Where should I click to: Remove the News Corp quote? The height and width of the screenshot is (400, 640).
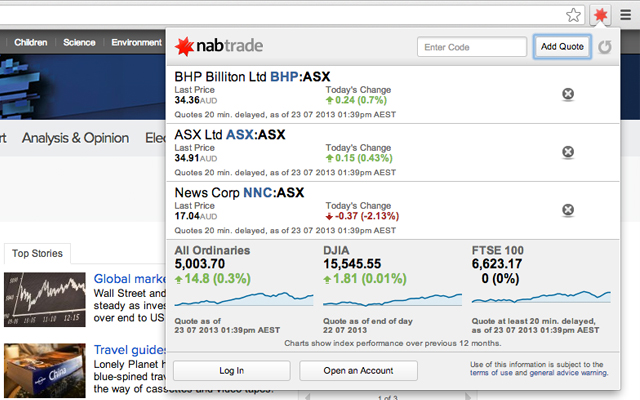(x=568, y=210)
